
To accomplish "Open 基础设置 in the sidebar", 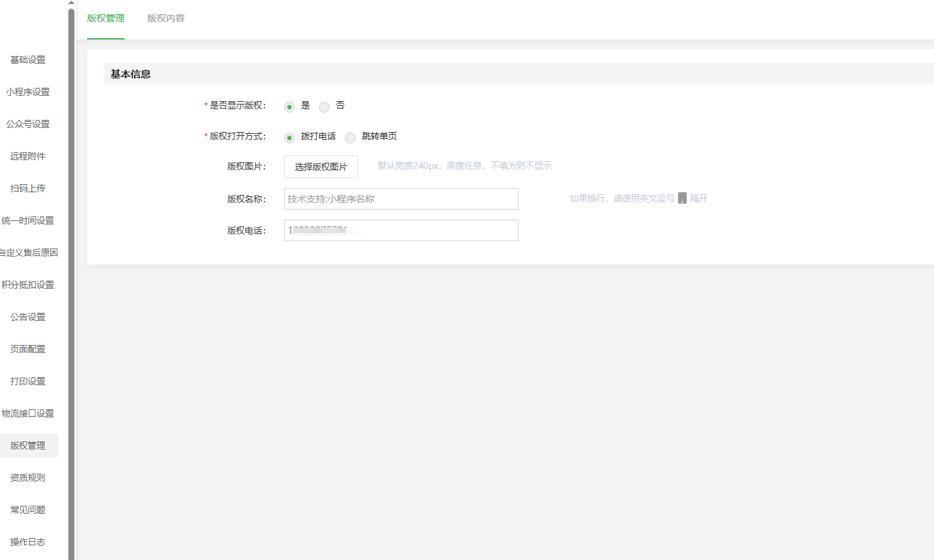I will coord(28,60).
